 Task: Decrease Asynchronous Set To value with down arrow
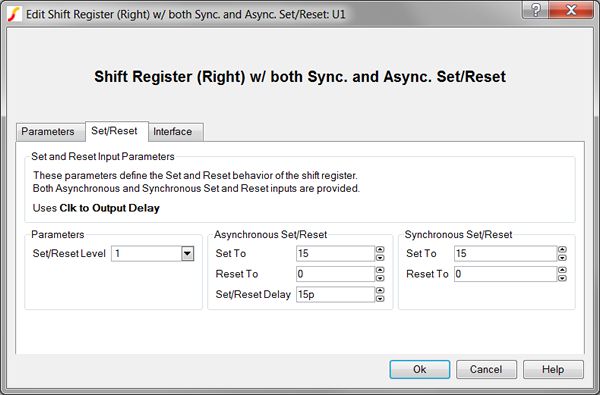[380, 258]
